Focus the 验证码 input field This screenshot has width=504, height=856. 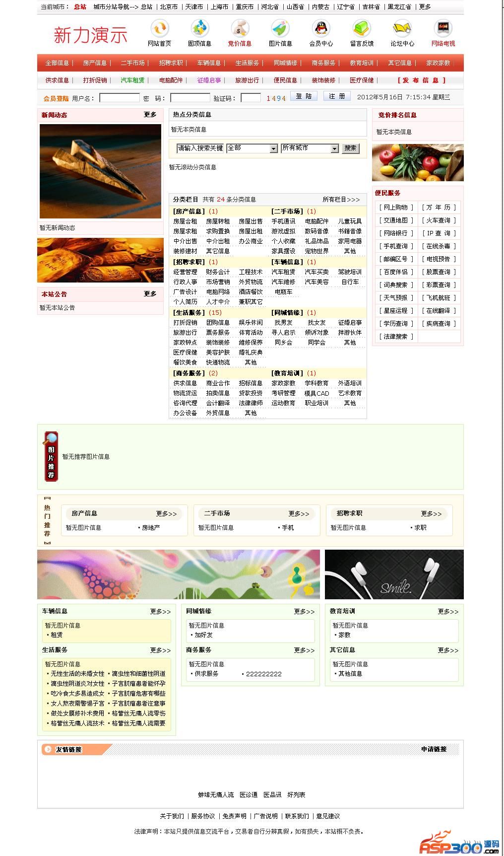[x=251, y=98]
